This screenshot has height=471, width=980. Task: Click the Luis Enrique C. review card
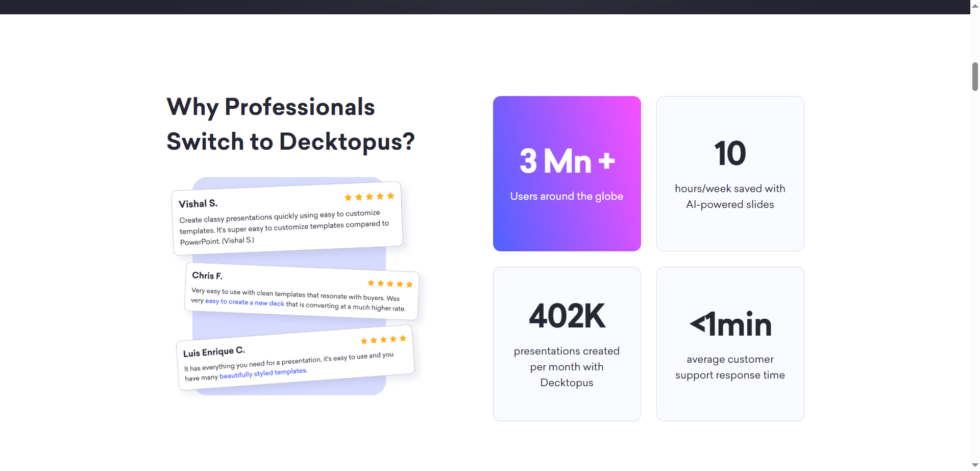[295, 357]
